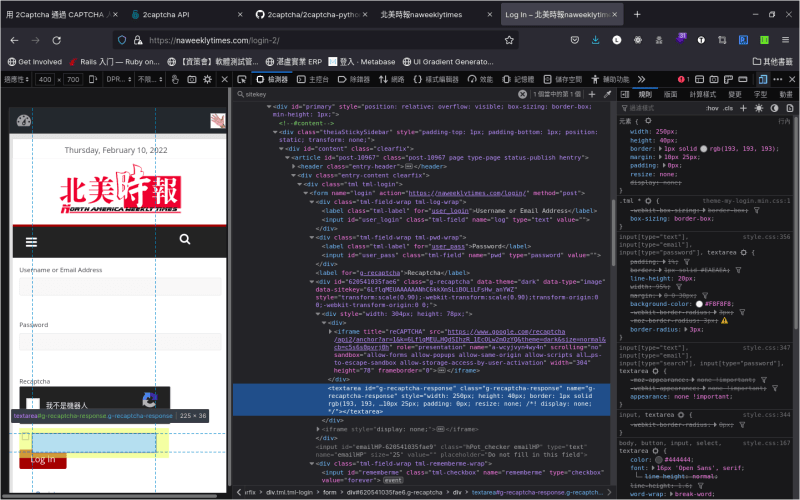Image resolution: width=800 pixels, height=500 pixels.
Task: Close responsive design mode with X
Action: click(x=224, y=79)
